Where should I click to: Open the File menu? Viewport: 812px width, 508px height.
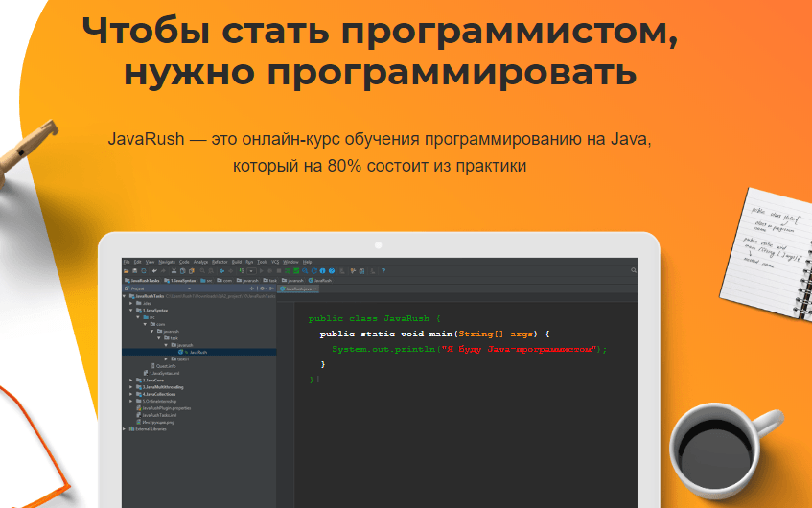(127, 262)
